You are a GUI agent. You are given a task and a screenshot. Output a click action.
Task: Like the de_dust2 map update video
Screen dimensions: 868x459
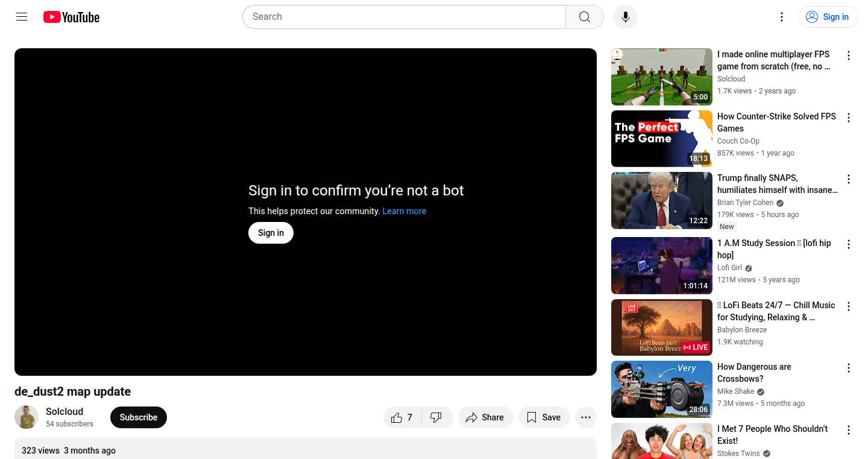[x=403, y=417]
